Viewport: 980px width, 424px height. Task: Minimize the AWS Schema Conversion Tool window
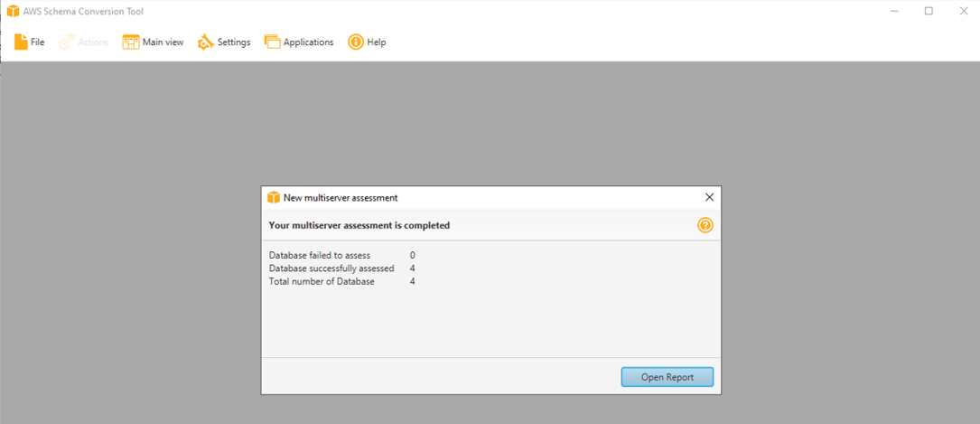pos(895,11)
